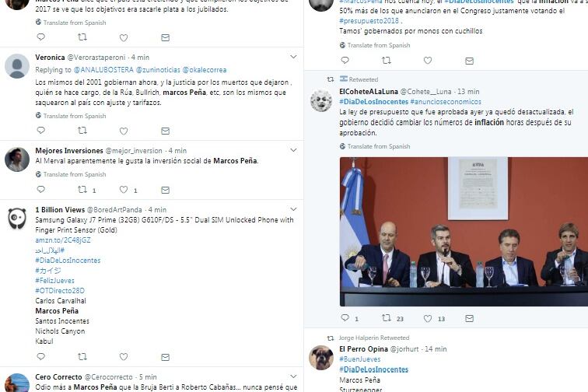
Task: Open the Veronica tweet options chevron
Action: click(x=294, y=57)
